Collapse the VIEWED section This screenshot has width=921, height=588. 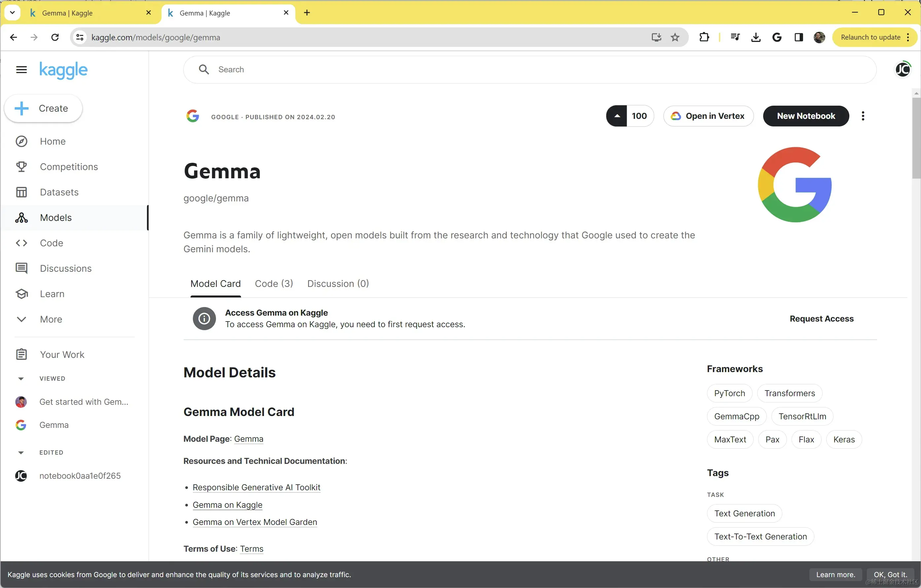pyautogui.click(x=21, y=378)
